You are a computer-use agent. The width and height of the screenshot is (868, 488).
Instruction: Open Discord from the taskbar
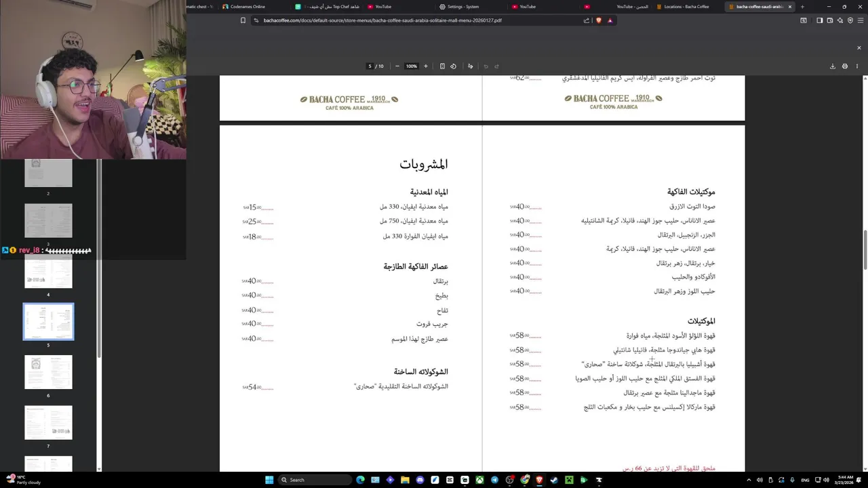(420, 480)
